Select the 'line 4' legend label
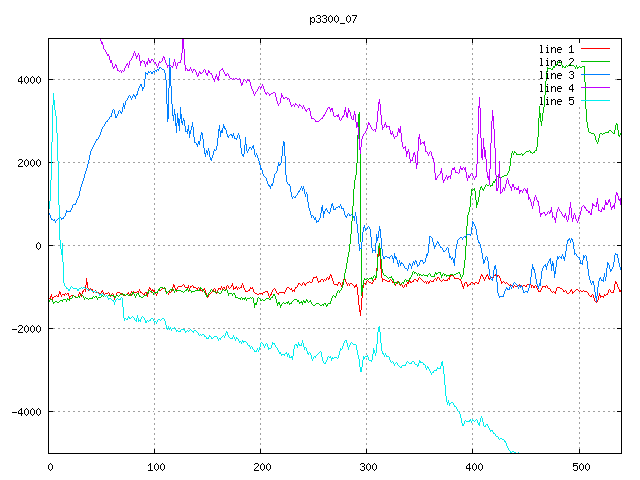 (x=557, y=87)
